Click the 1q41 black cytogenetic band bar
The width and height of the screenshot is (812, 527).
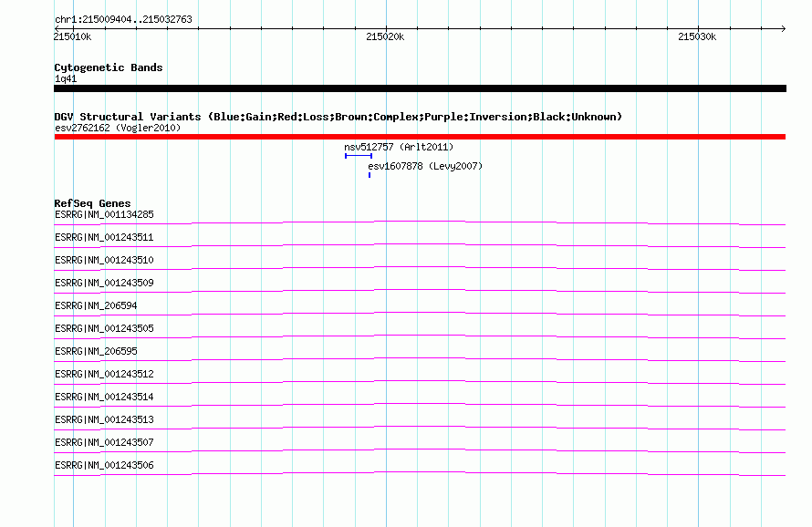[x=420, y=88]
